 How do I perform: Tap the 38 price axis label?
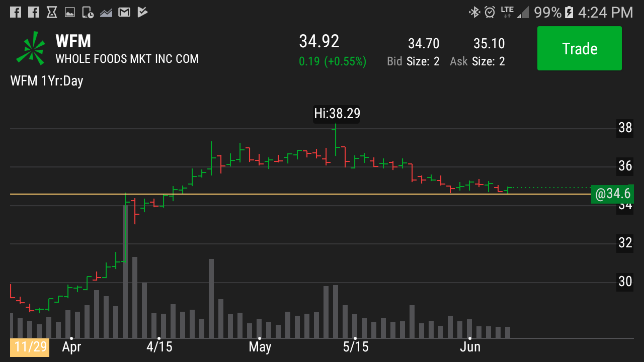625,128
